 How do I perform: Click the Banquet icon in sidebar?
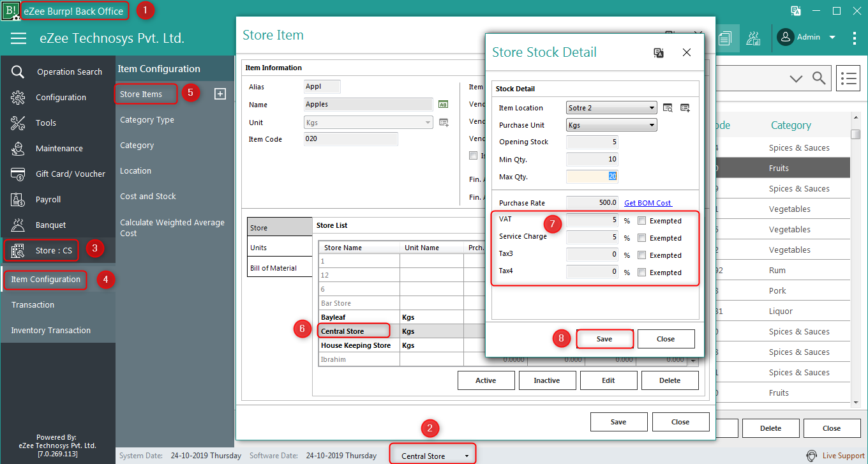pos(18,225)
